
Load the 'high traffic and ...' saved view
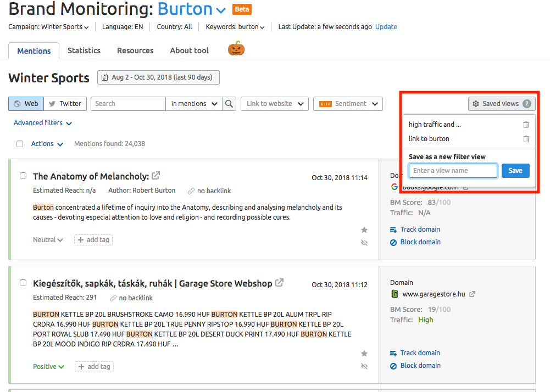click(x=435, y=125)
